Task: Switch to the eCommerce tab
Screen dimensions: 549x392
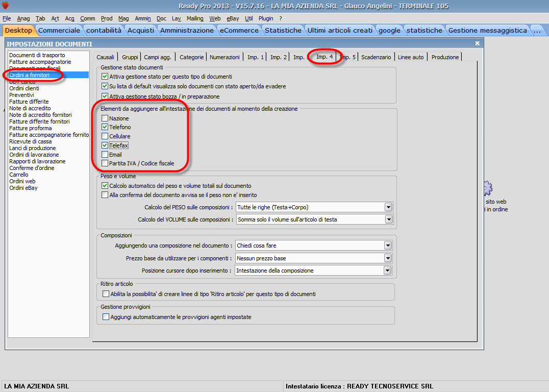Action: tap(239, 31)
